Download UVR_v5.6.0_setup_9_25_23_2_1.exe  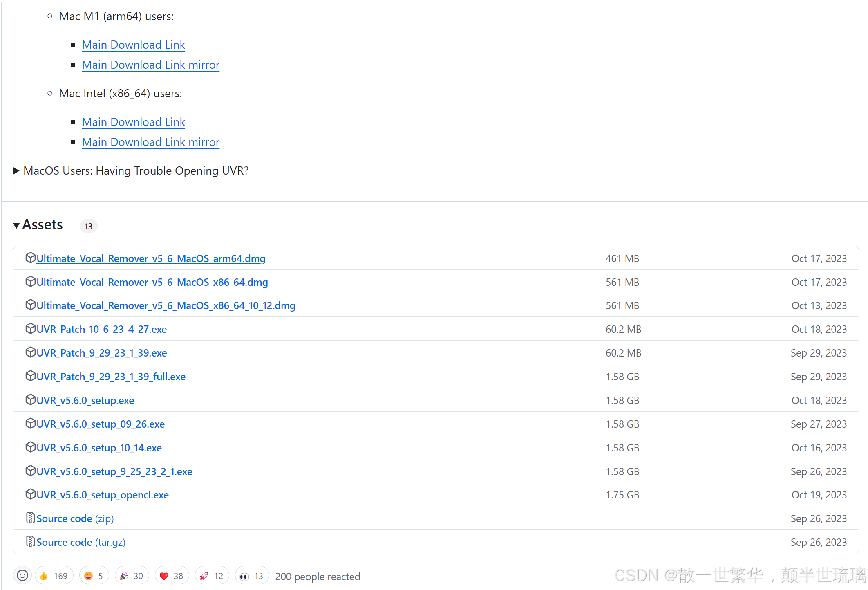pyautogui.click(x=114, y=471)
